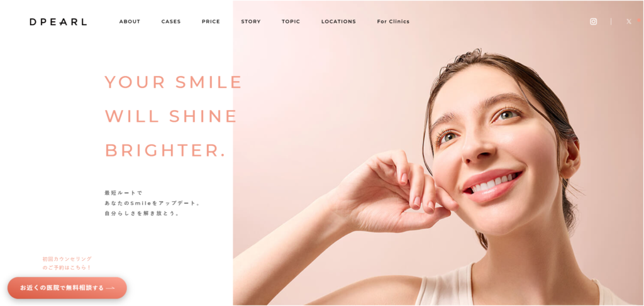Open the Instagram icon link

pyautogui.click(x=594, y=22)
